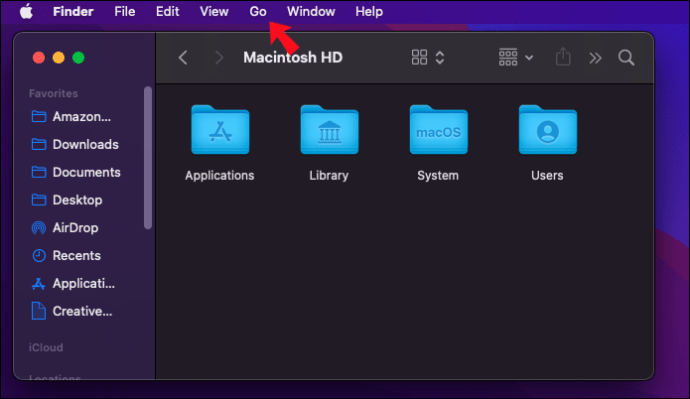Select the Users folder name label

547,176
